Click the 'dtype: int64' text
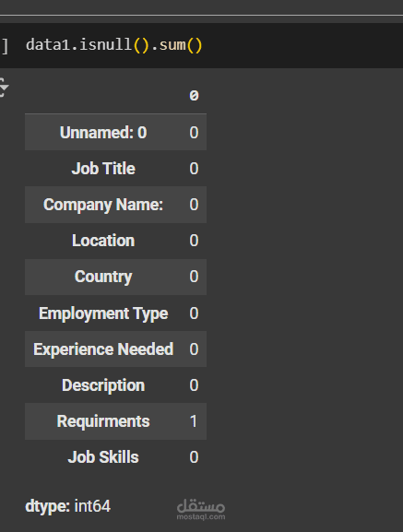Image resolution: width=403 pixels, height=532 pixels. pos(68,506)
